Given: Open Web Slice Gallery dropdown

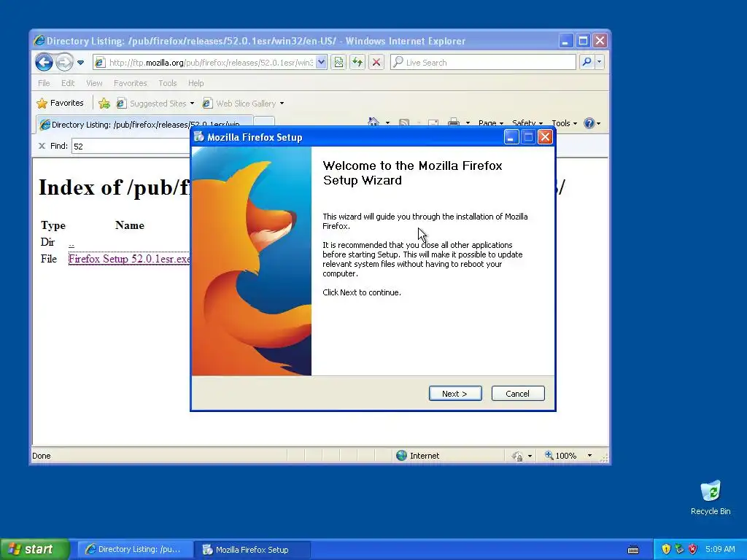Looking at the screenshot, I should pyautogui.click(x=244, y=104).
